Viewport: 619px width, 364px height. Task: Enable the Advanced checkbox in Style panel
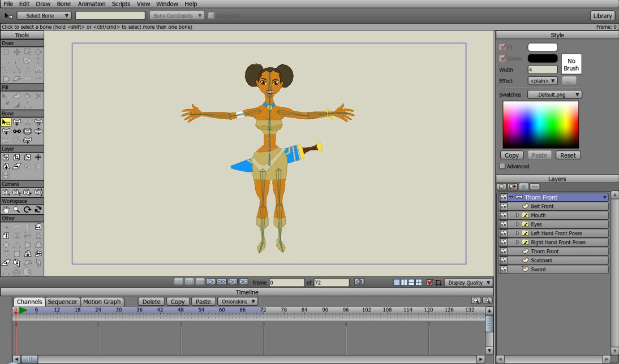[502, 166]
